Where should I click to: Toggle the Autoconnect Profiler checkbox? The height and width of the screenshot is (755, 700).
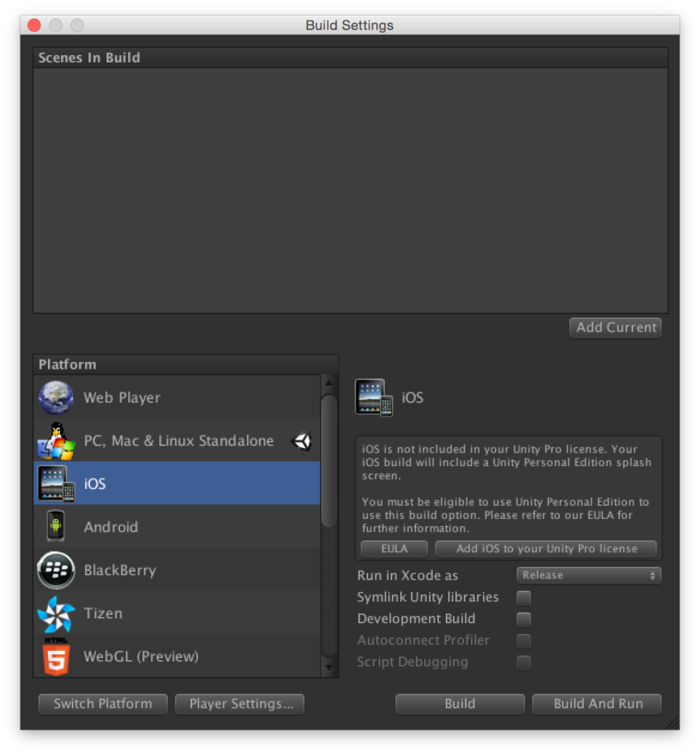(x=524, y=641)
